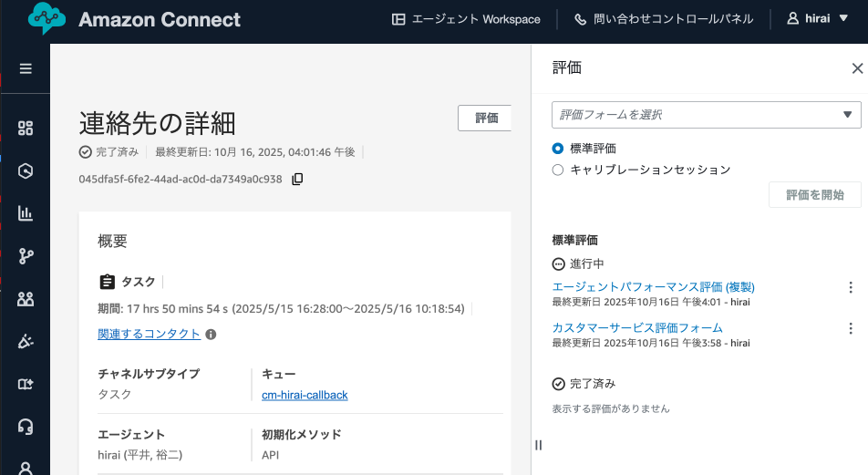
Task: Open the dashboard grid icon in sidebar
Action: pos(26,129)
